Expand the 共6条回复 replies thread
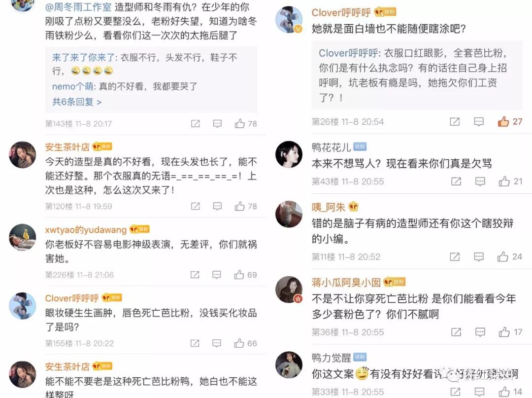The width and height of the screenshot is (532, 398). tap(77, 102)
